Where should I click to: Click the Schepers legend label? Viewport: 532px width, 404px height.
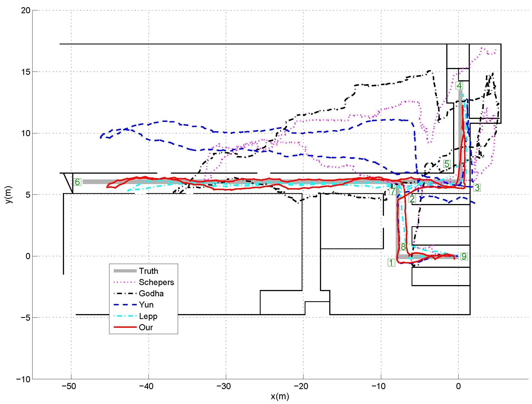tap(156, 282)
